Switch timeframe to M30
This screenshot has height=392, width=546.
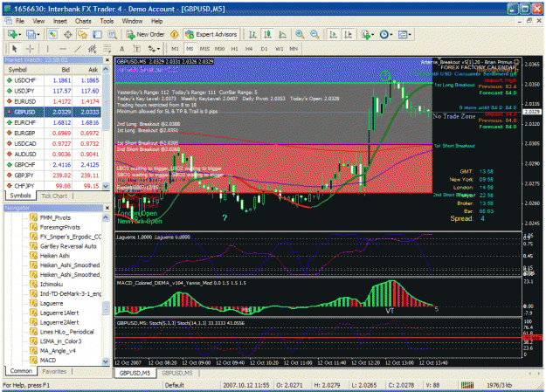pos(220,49)
